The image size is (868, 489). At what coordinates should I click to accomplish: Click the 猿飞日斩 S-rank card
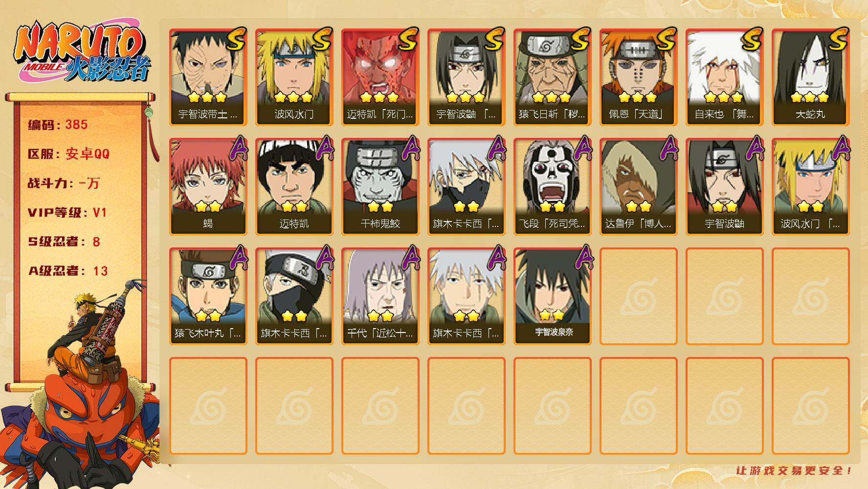[x=552, y=77]
